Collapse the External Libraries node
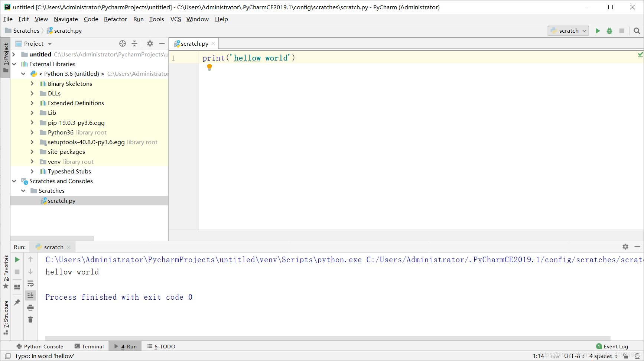Screen dimensions: 644x361 (14, 64)
